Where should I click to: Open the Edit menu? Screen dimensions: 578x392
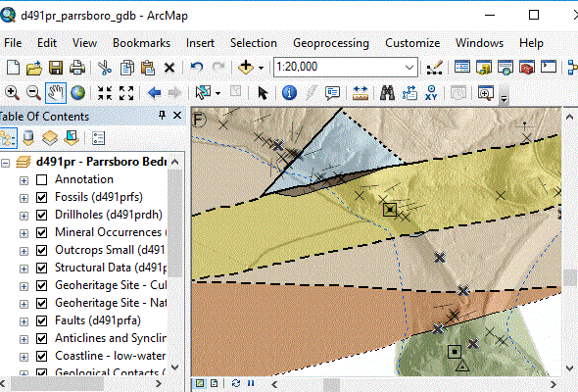coord(47,43)
